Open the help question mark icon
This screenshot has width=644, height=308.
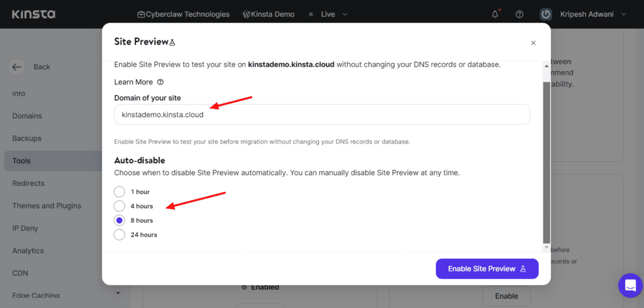[519, 14]
